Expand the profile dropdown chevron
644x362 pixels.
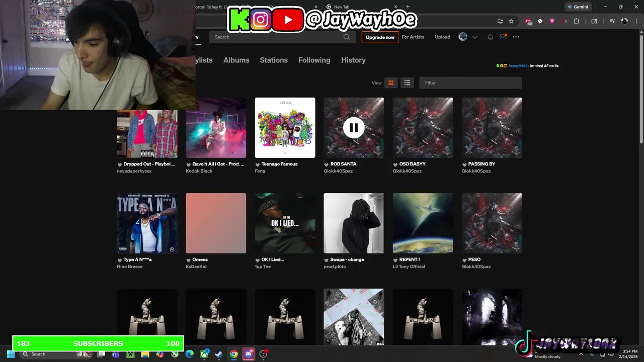coord(474,37)
